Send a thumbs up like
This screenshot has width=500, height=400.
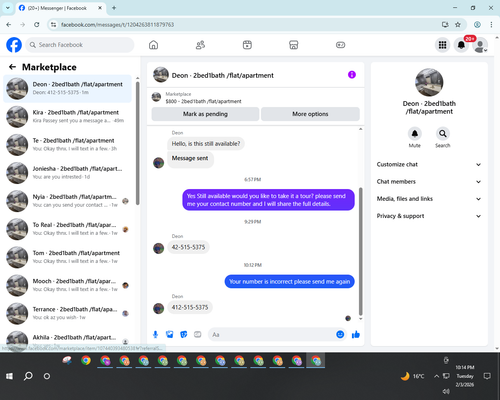[x=356, y=334]
